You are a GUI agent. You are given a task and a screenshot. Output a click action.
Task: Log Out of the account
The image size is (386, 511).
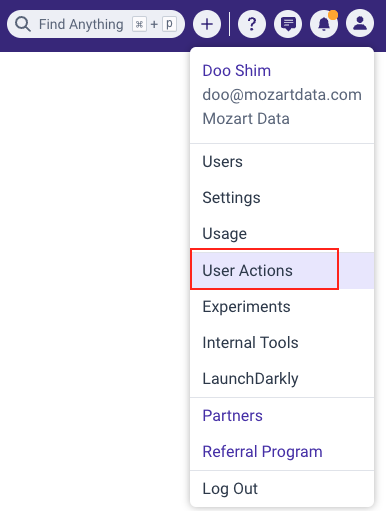[282, 489]
